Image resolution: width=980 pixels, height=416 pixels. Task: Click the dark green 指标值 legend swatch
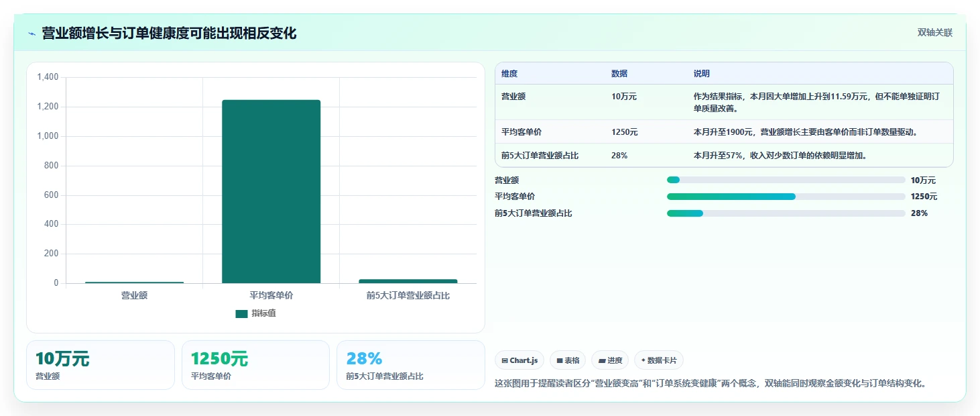point(241,313)
